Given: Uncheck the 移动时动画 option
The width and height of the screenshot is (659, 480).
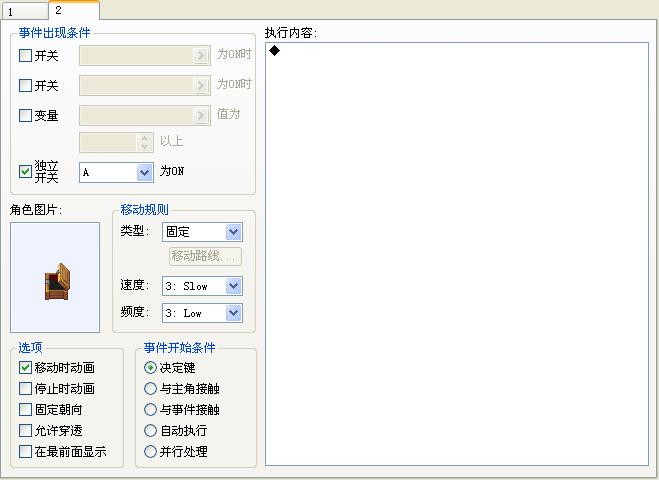Looking at the screenshot, I should click(25, 367).
